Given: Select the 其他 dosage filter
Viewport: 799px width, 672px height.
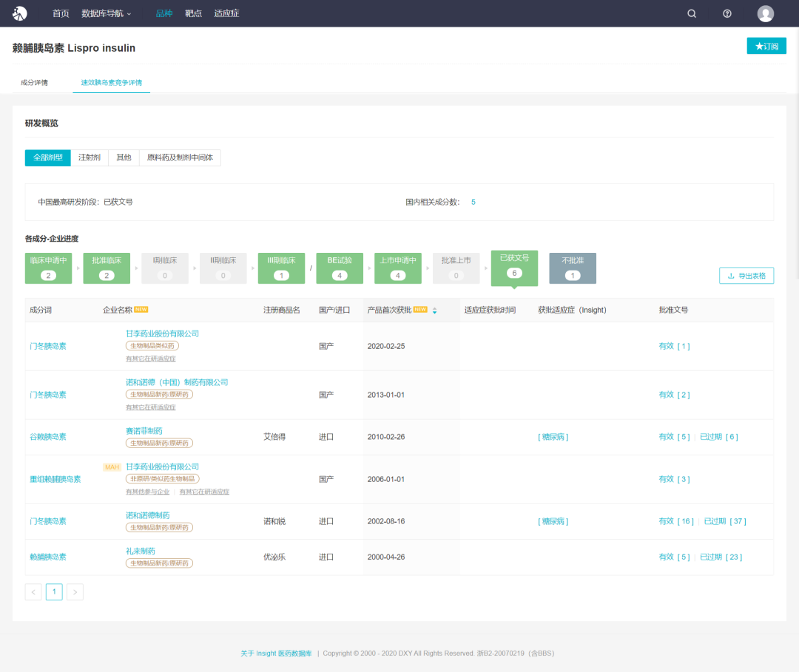Looking at the screenshot, I should click(x=124, y=157).
